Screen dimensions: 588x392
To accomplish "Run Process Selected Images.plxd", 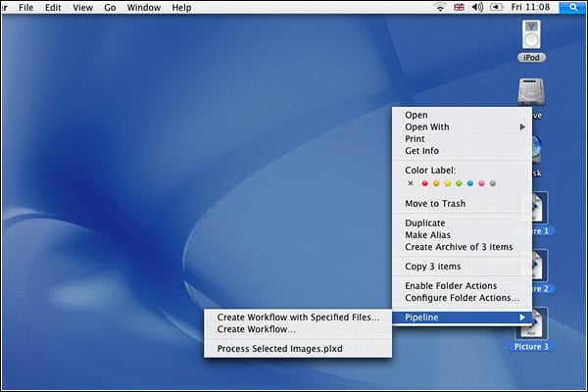I will [298, 349].
